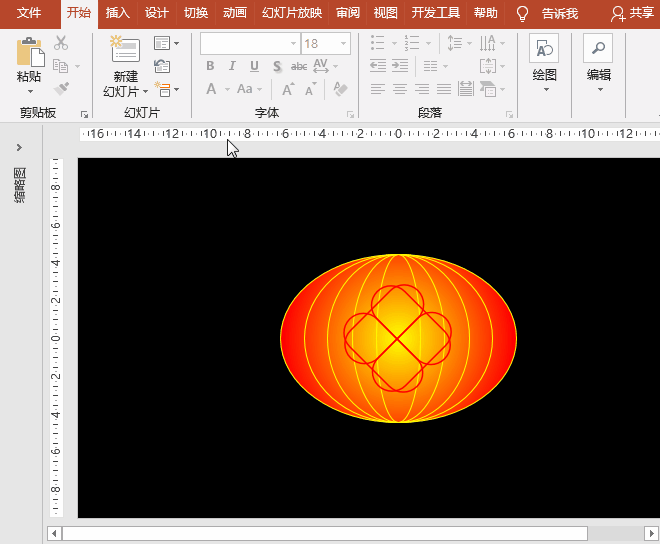Click the Decrease Indent icon
660x544 pixels.
(x=378, y=66)
